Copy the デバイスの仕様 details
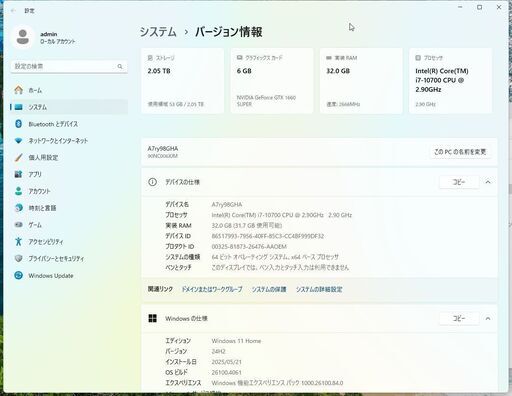The width and height of the screenshot is (512, 396). click(459, 182)
